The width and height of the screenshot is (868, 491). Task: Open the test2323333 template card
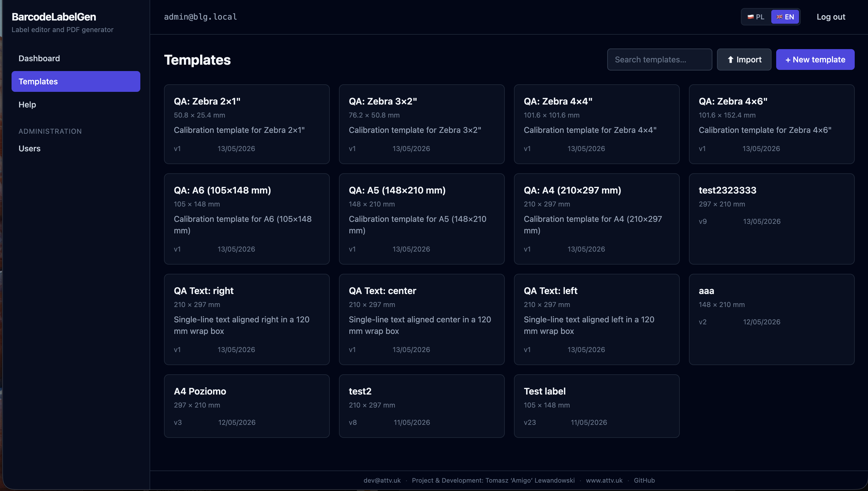point(772,219)
